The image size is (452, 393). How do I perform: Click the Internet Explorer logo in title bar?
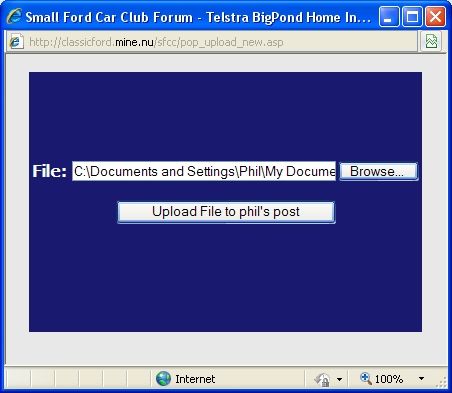(14, 16)
